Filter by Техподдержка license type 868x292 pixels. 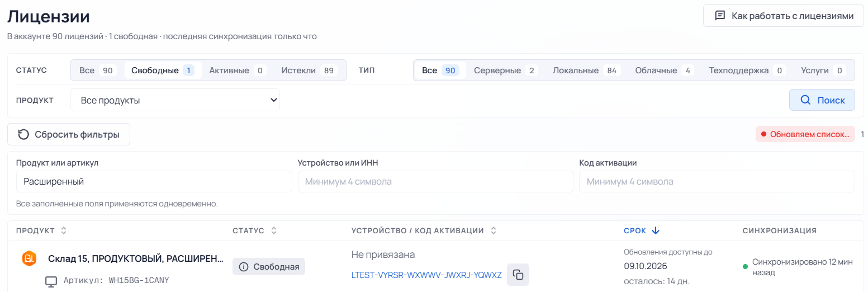tap(747, 70)
